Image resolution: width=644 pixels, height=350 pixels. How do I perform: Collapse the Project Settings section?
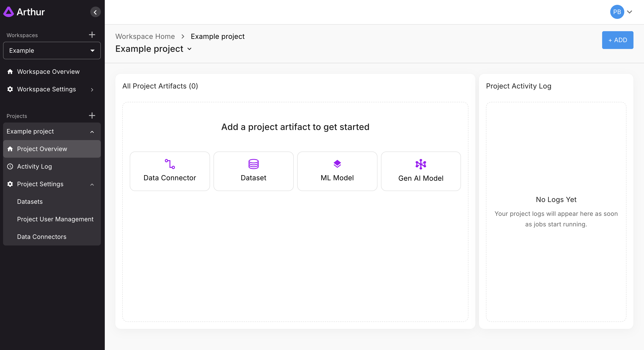pyautogui.click(x=92, y=184)
